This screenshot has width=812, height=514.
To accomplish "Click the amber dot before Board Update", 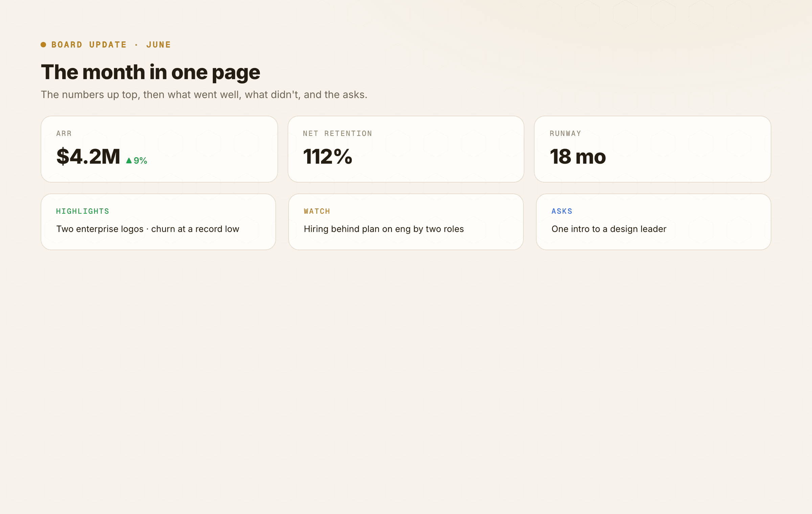I will (x=43, y=45).
